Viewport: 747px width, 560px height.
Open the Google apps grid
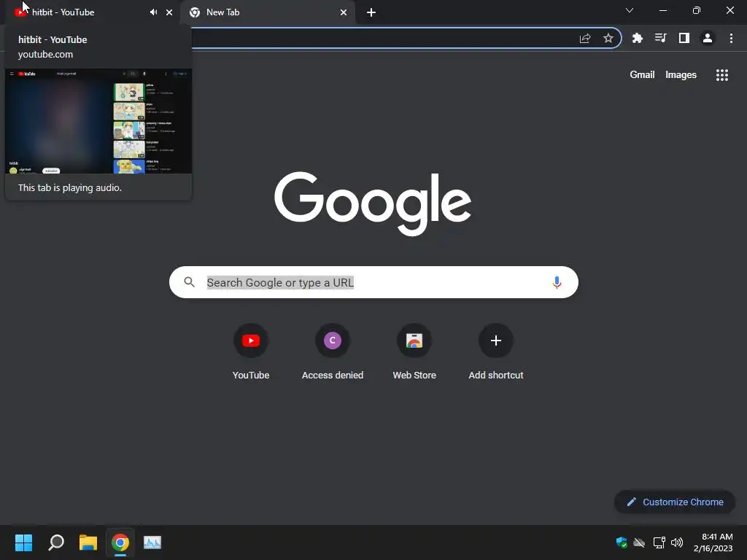[x=721, y=75]
